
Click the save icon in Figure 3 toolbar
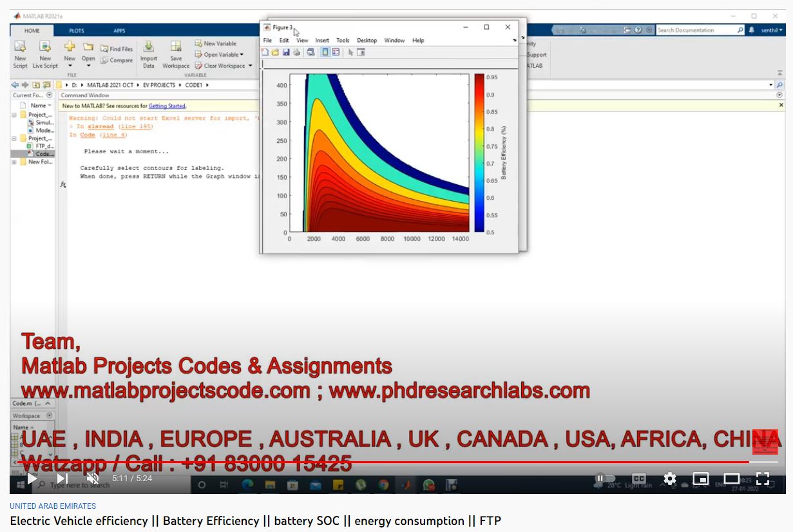pos(286,52)
